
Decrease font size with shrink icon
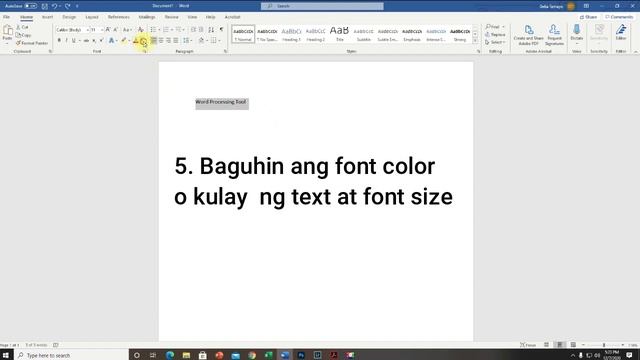click(116, 30)
